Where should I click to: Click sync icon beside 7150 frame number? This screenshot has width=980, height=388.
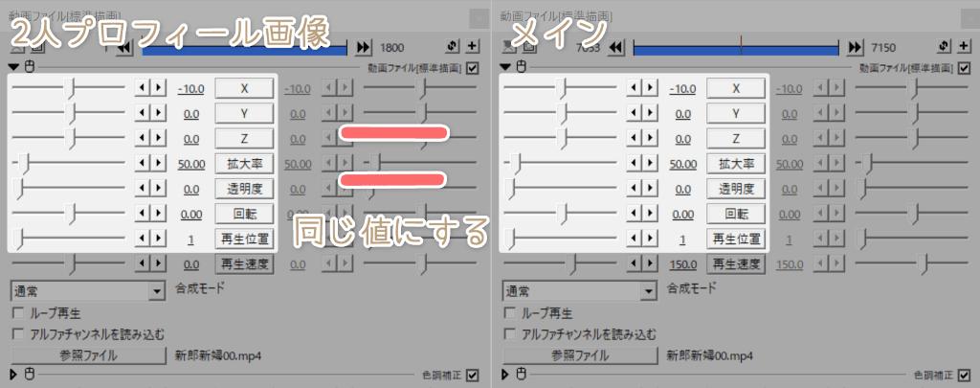tap(945, 47)
